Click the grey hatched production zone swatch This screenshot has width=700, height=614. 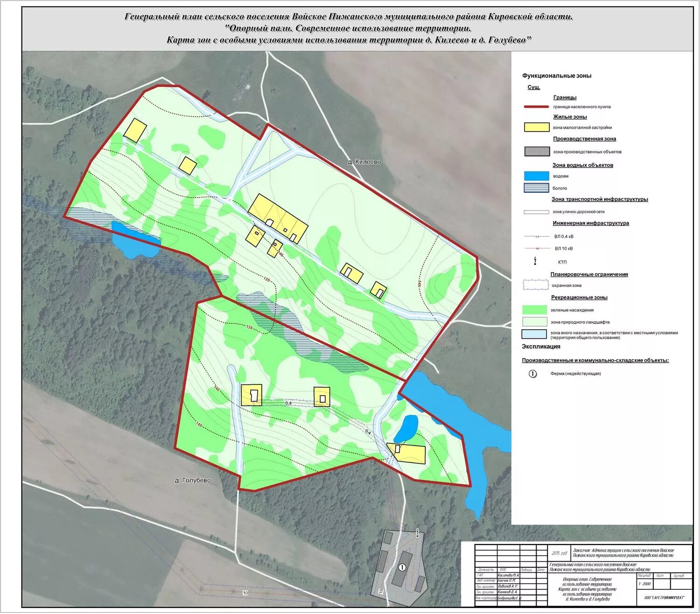coord(537,152)
